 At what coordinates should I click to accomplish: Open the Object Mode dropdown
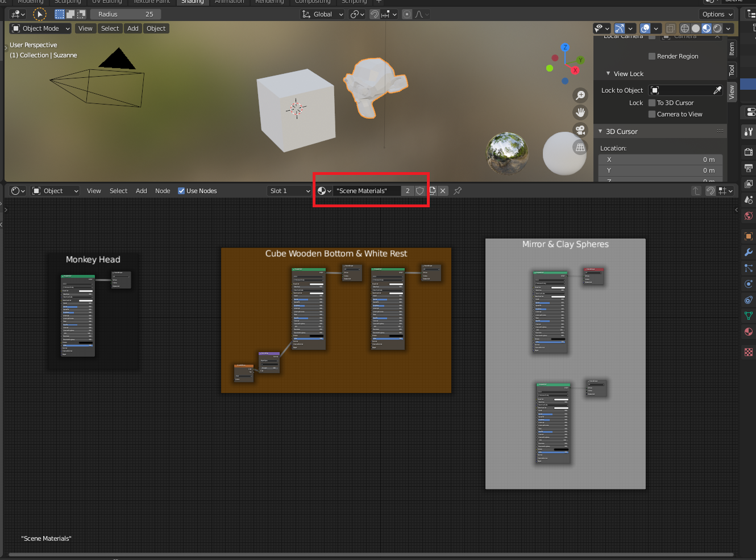point(40,28)
